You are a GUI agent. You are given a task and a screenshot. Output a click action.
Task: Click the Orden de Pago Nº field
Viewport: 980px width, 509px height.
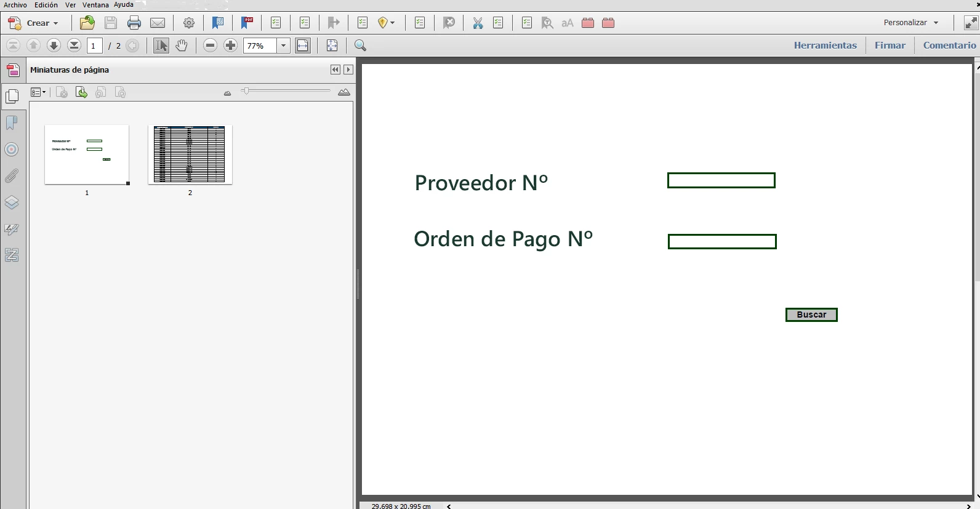(x=722, y=241)
